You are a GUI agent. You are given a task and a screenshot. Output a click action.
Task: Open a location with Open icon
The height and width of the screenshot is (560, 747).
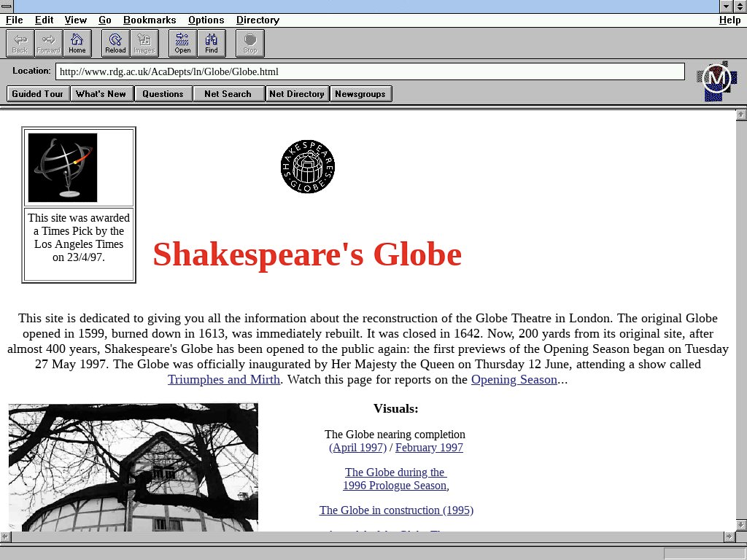(x=182, y=43)
